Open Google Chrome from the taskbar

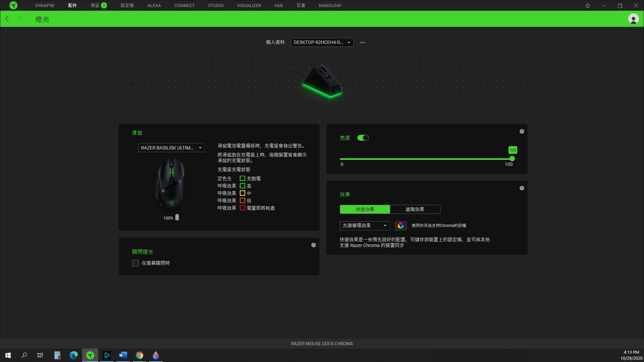[x=140, y=355]
